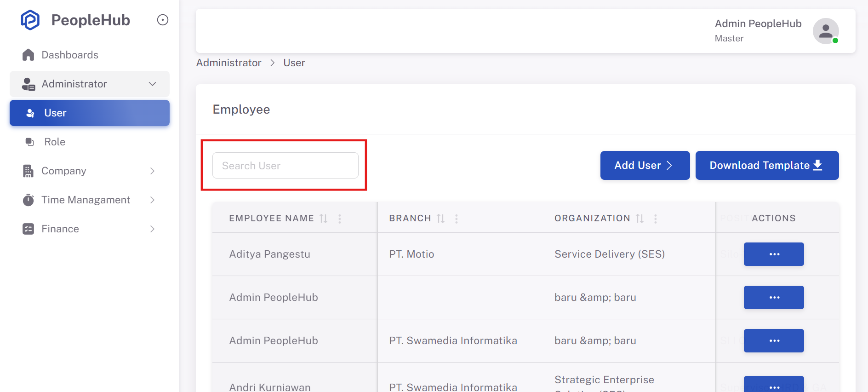Image resolution: width=868 pixels, height=392 pixels.
Task: Expand the Finance submenu chevron
Action: (x=153, y=229)
